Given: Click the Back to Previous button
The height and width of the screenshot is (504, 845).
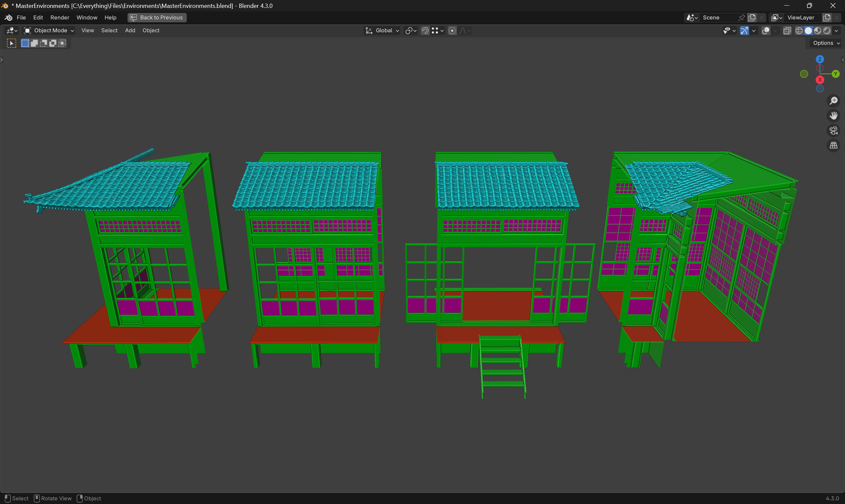Looking at the screenshot, I should 157,17.
